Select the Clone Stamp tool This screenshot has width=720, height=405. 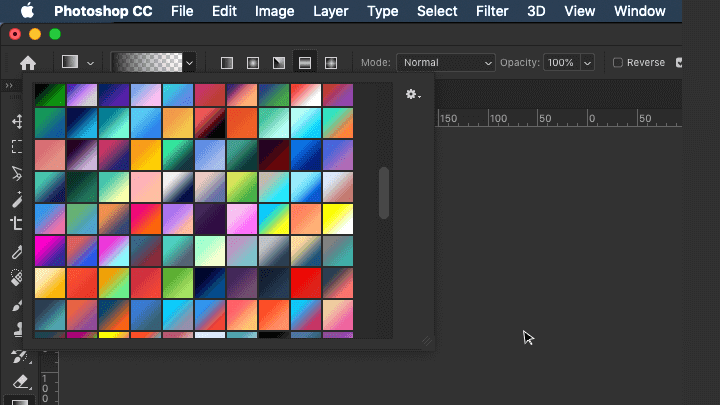(17, 329)
